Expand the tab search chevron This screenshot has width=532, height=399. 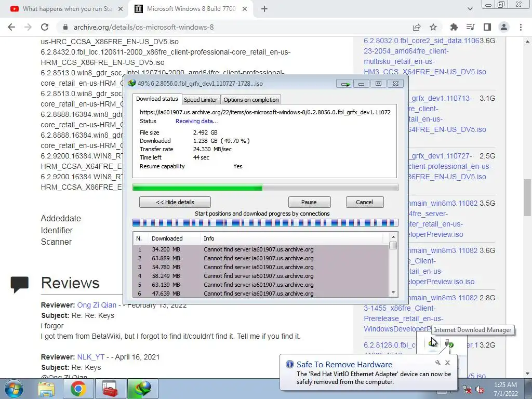click(470, 9)
